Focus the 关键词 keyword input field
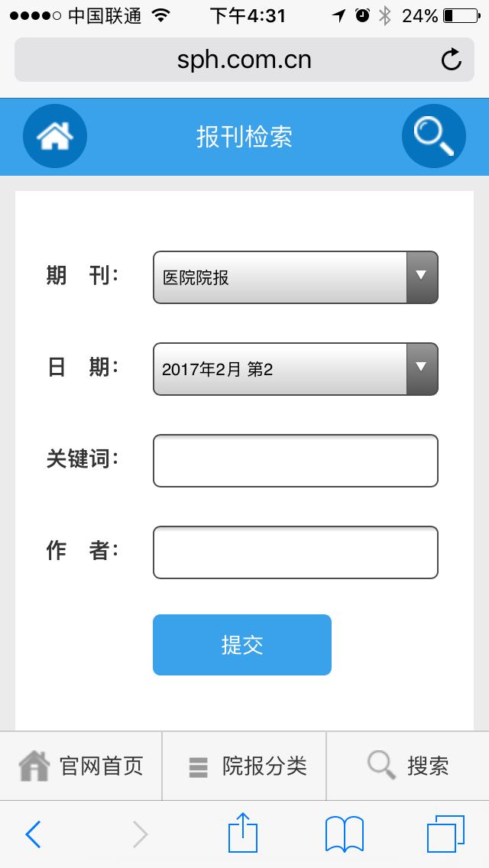This screenshot has height=868, width=489. coord(295,461)
